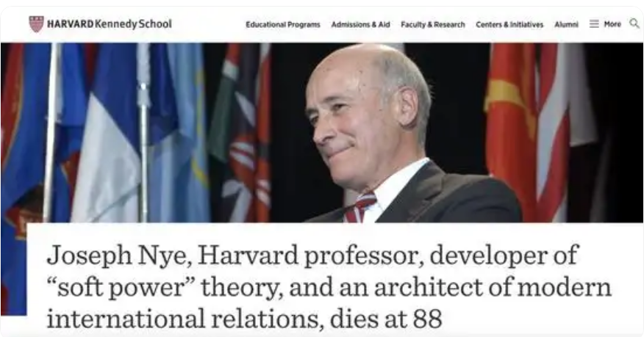Click the "soft power" phrase in headline
The width and height of the screenshot is (644, 337).
pyautogui.click(x=121, y=287)
